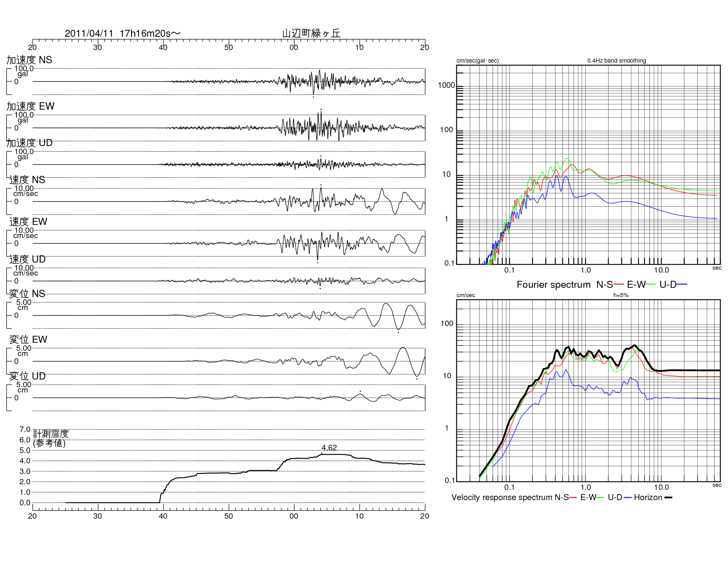Screen dimensions: 728x563
Task: Click the Velocity response spectrum caption text
Action: (x=502, y=497)
